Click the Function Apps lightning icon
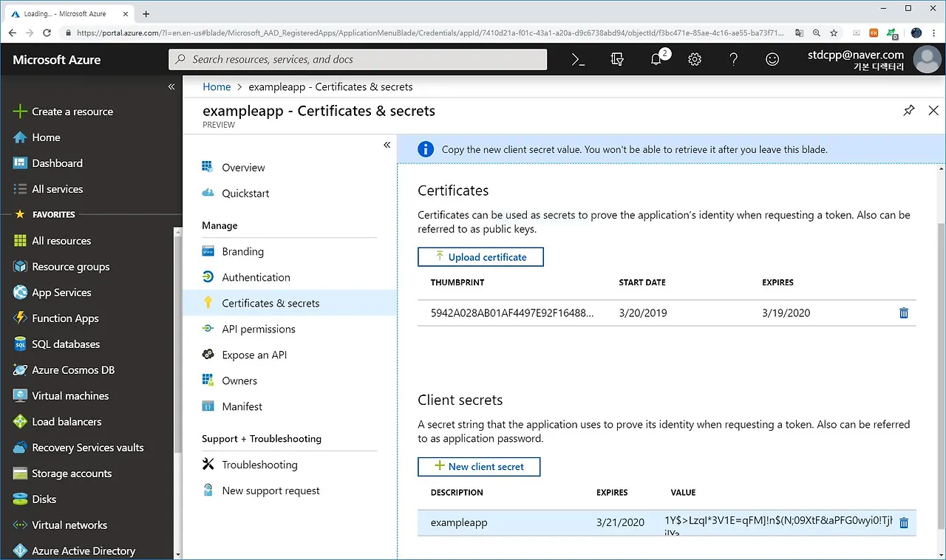946x560 pixels. [20, 318]
